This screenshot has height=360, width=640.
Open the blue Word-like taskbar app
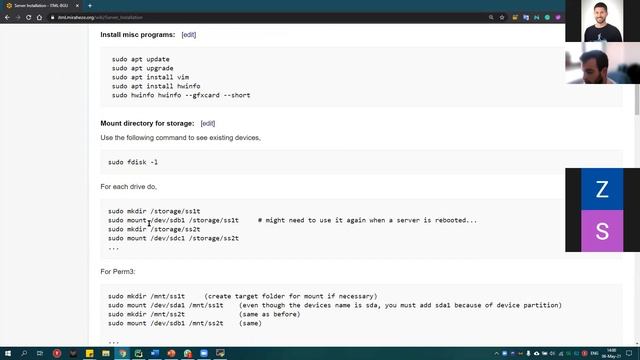click(x=155, y=353)
